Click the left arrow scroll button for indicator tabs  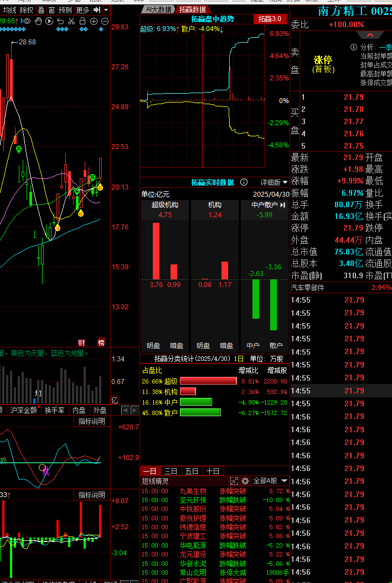click(x=126, y=410)
